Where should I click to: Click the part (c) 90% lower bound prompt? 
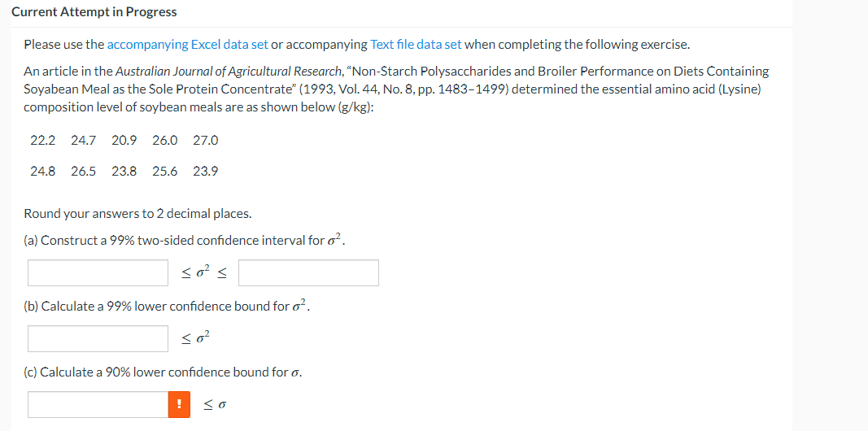[x=164, y=372]
